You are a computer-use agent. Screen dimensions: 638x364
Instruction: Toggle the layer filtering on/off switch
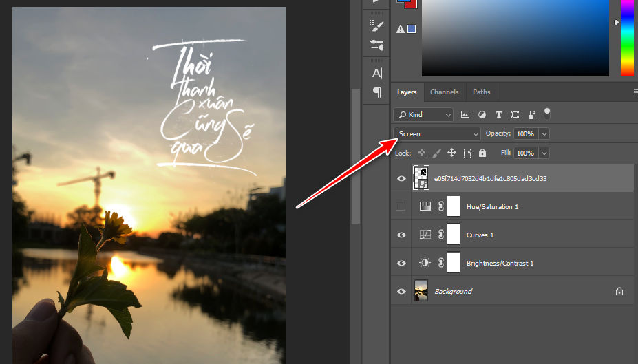click(547, 114)
